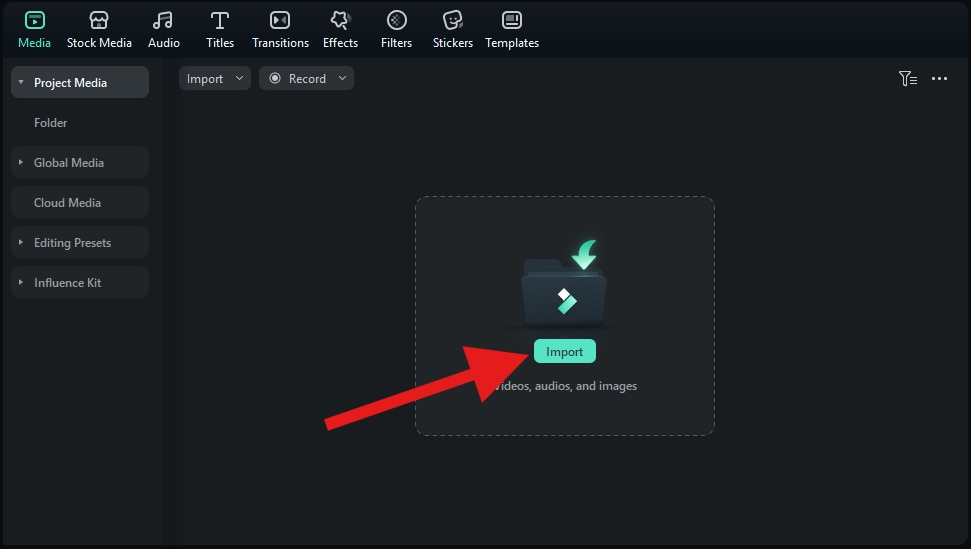Viewport: 971px width, 549px height.
Task: Click the green Import button
Action: click(564, 352)
